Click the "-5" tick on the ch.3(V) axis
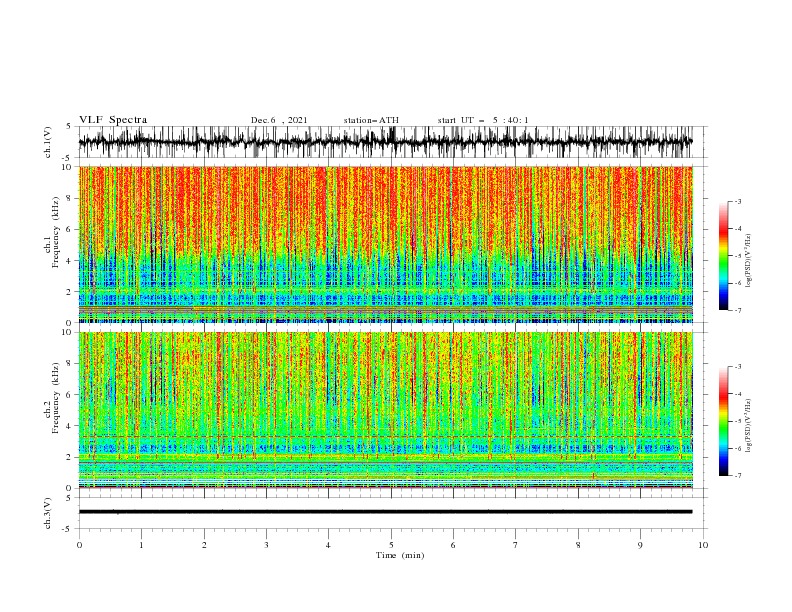 point(68,529)
